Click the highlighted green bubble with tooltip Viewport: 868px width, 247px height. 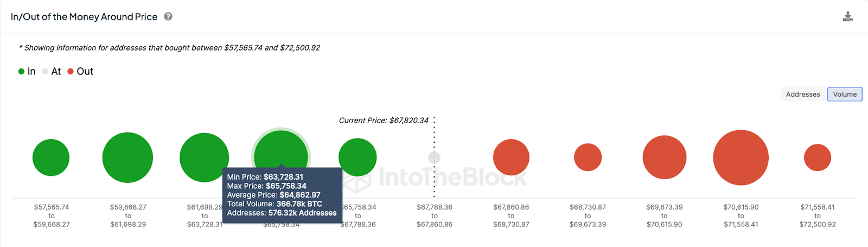click(281, 149)
